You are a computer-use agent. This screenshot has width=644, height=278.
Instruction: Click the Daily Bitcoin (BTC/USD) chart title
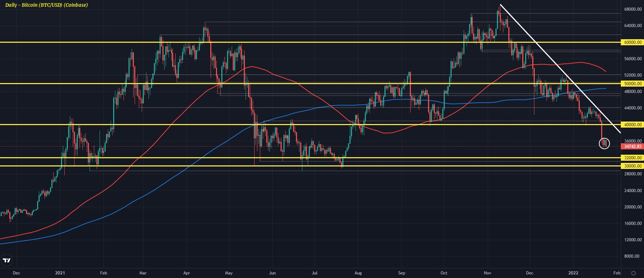[x=46, y=5]
